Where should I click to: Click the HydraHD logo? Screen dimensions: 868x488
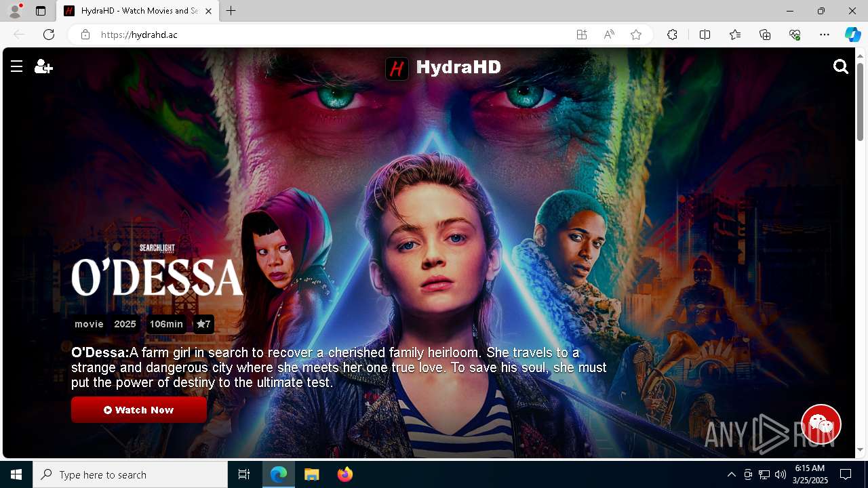[443, 68]
